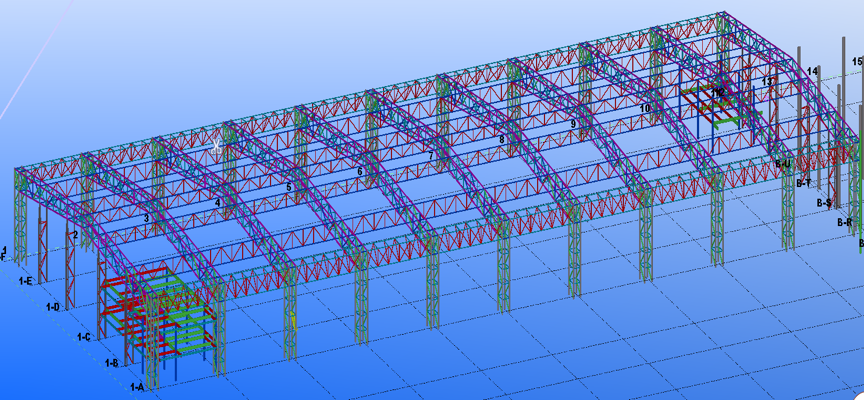Select the 1-E grid label
The width and height of the screenshot is (864, 400).
(26, 282)
